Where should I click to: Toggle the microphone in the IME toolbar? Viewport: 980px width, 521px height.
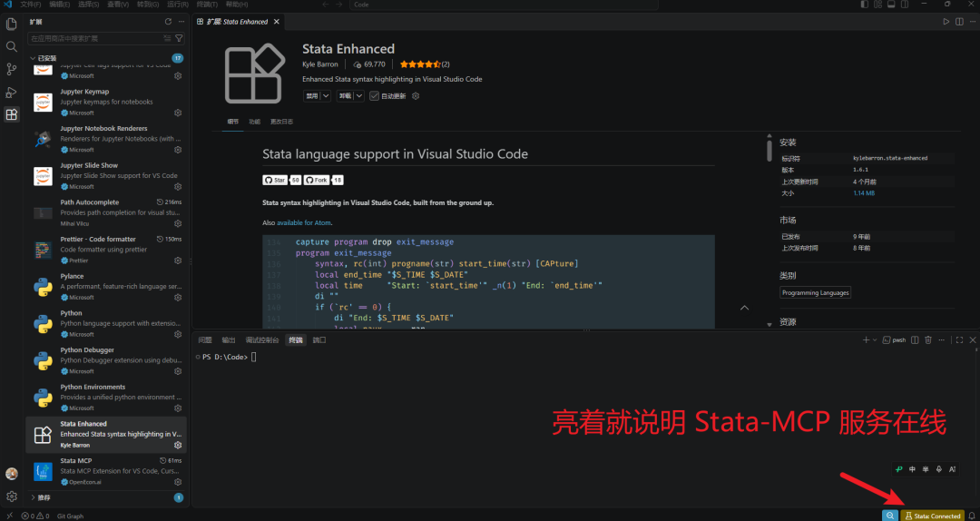[939, 469]
